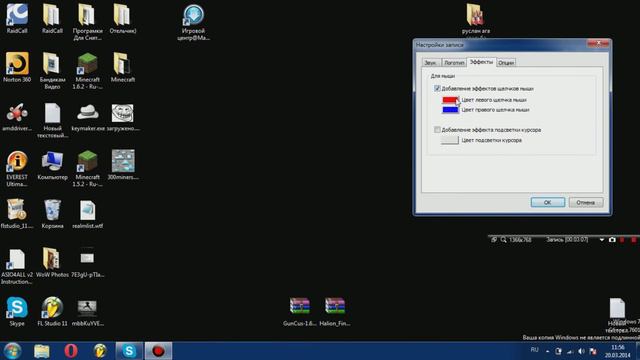This screenshot has height=360, width=640.
Task: Click the RU language indicator
Action: (x=534, y=350)
